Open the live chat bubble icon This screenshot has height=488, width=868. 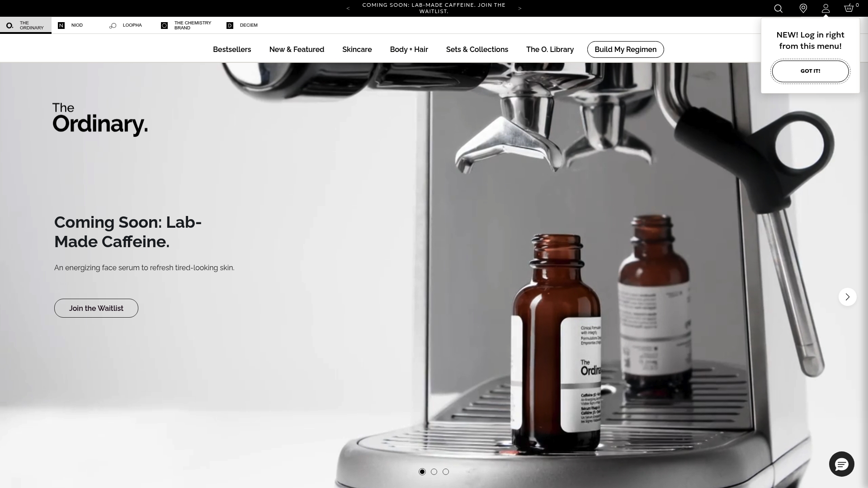[842, 464]
